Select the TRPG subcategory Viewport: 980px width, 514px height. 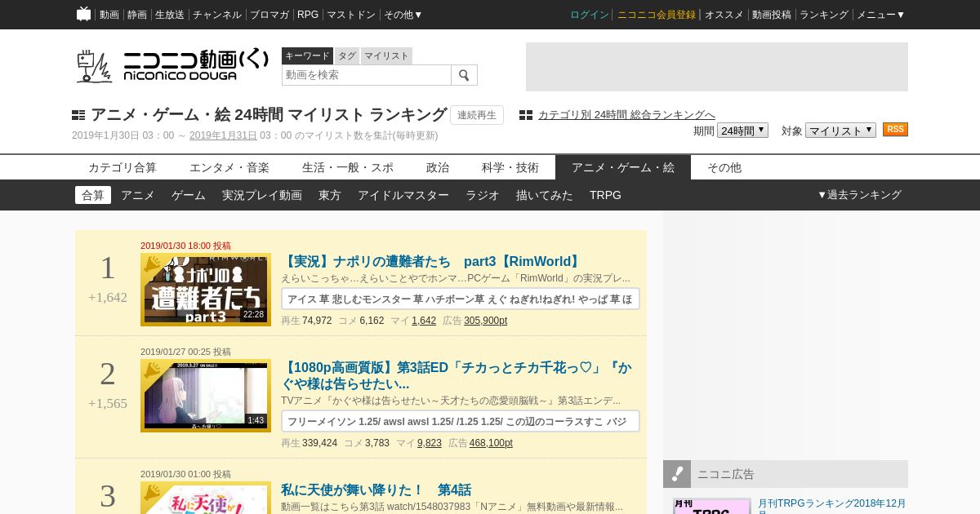(x=605, y=195)
